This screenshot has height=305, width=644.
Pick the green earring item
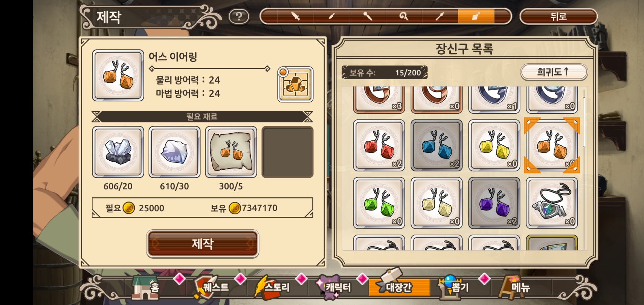[x=379, y=203]
